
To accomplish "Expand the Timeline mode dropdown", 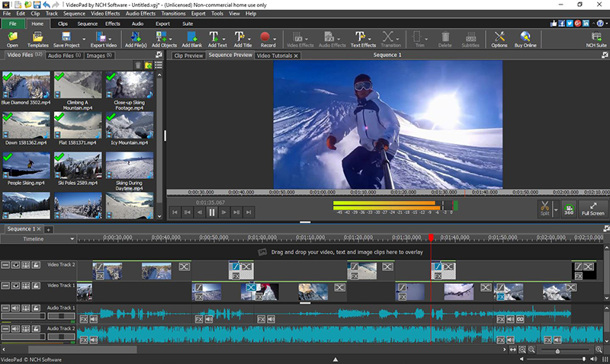I will click(71, 239).
